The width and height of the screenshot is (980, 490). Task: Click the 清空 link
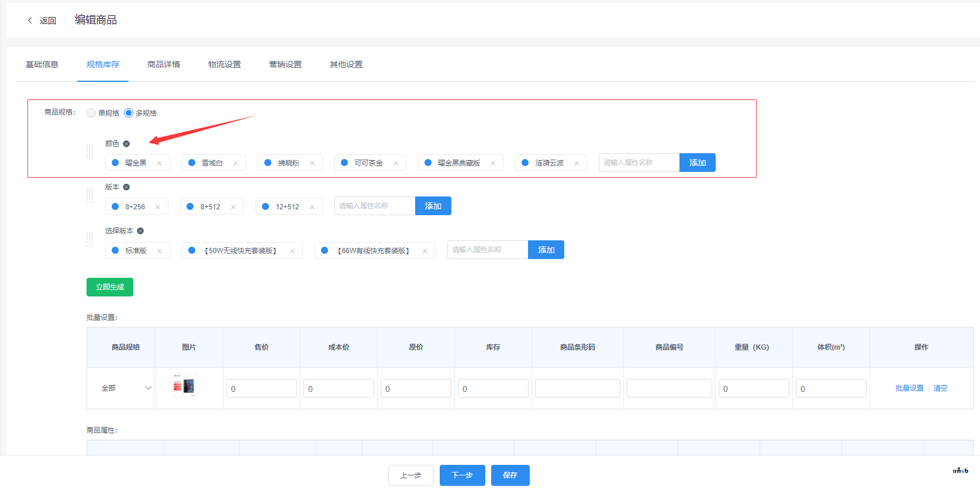(x=940, y=388)
